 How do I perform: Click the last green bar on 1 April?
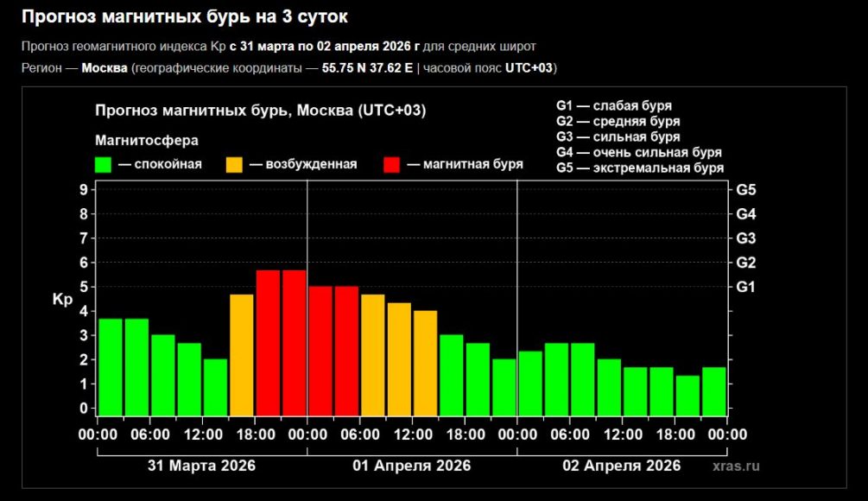click(x=504, y=386)
